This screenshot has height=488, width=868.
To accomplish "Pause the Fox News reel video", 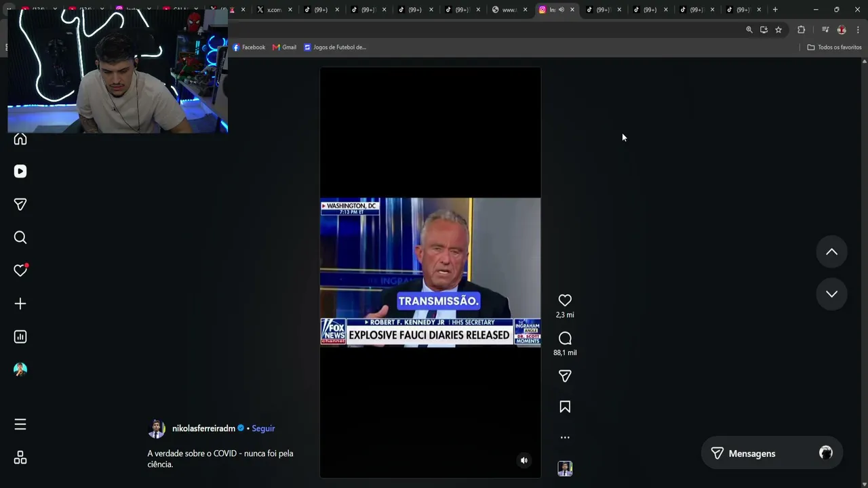I will tap(431, 272).
